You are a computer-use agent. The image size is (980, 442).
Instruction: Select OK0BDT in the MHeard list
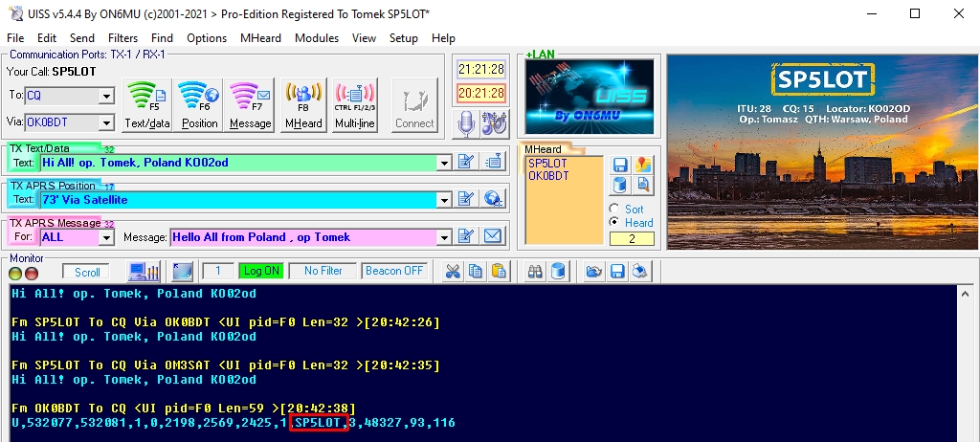click(548, 176)
